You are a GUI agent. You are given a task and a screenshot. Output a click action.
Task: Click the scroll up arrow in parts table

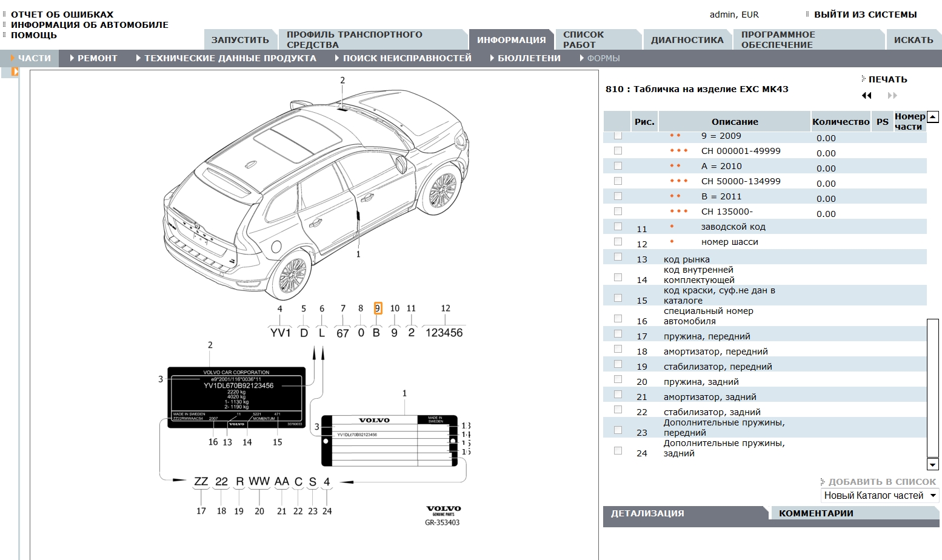[x=933, y=117]
